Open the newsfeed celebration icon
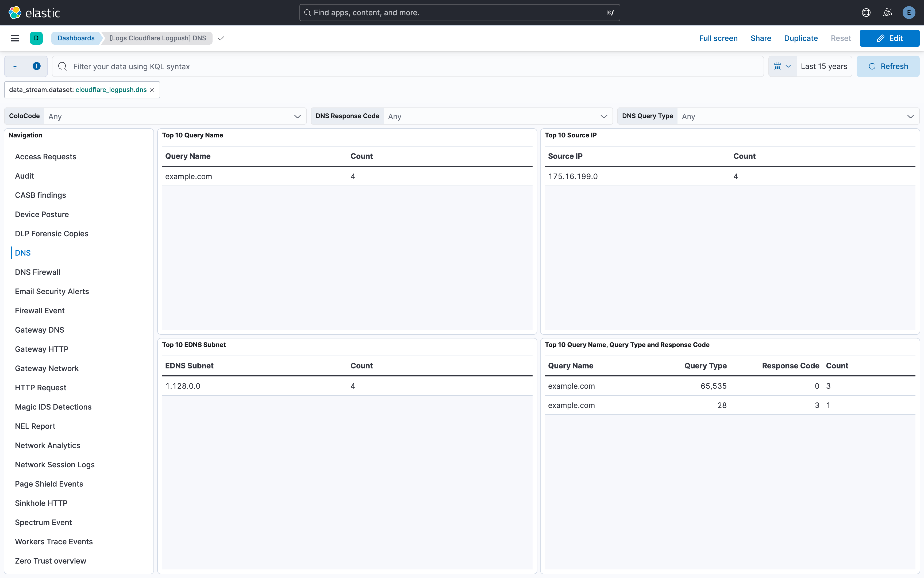The width and height of the screenshot is (924, 578). (x=887, y=13)
